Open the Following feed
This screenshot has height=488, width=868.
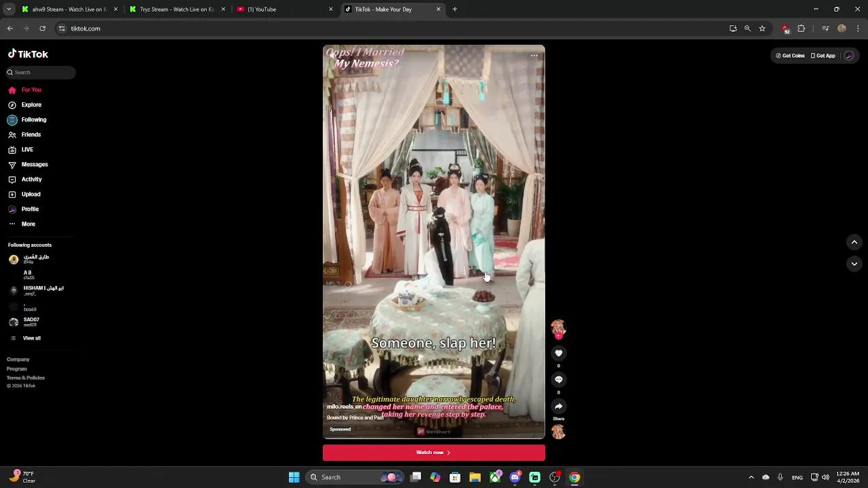click(x=27, y=120)
